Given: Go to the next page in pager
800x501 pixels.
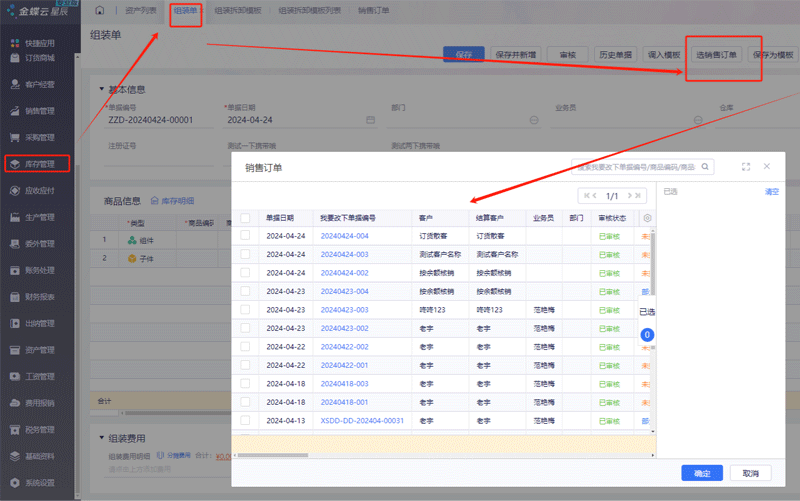Looking at the screenshot, I should click(630, 196).
